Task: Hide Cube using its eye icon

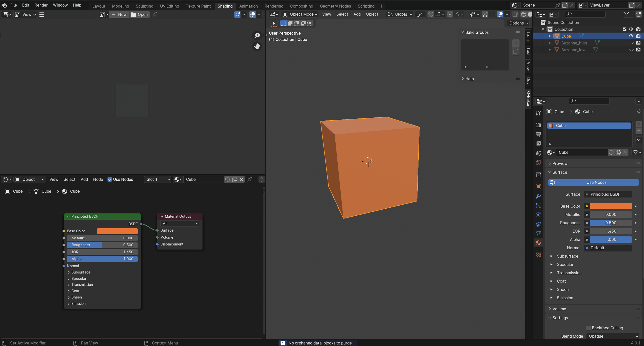Action: [x=631, y=36]
